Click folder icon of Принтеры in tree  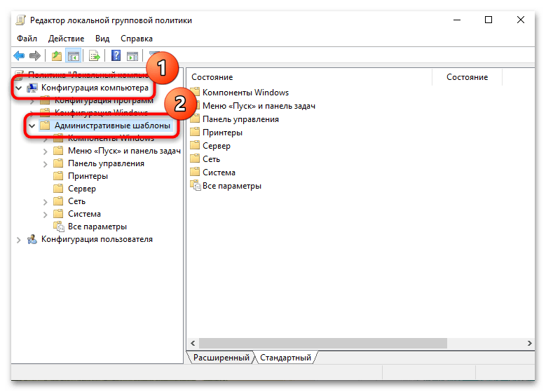[x=58, y=176]
